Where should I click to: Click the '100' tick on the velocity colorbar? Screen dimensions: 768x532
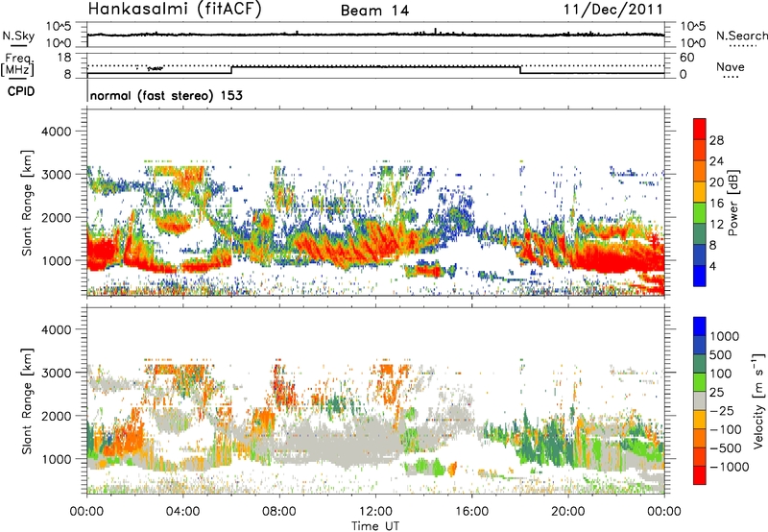721,374
